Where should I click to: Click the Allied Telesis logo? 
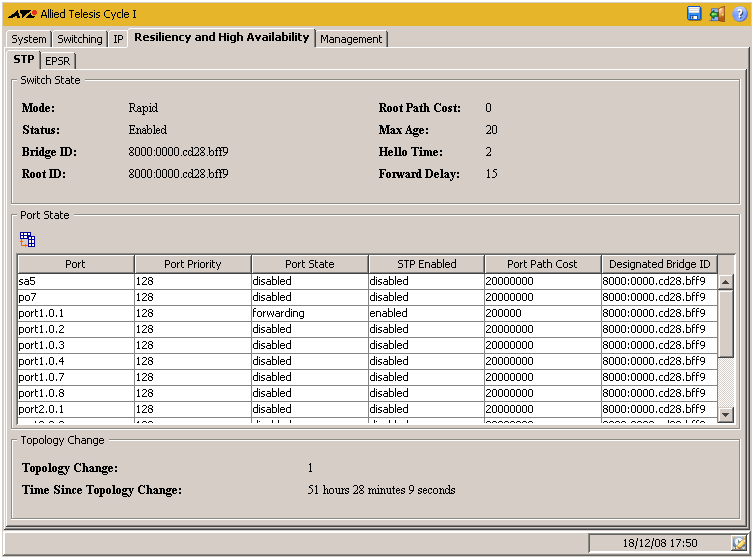pyautogui.click(x=23, y=14)
